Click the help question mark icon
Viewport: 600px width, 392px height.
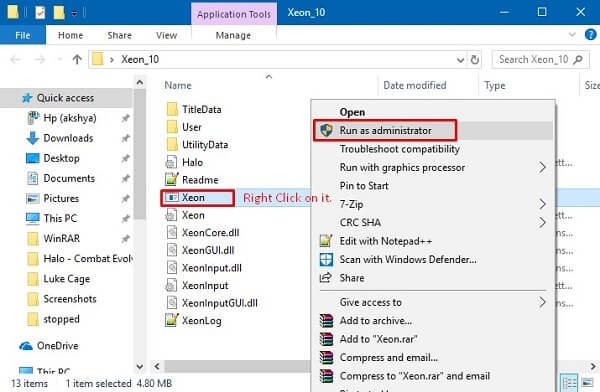pos(591,35)
